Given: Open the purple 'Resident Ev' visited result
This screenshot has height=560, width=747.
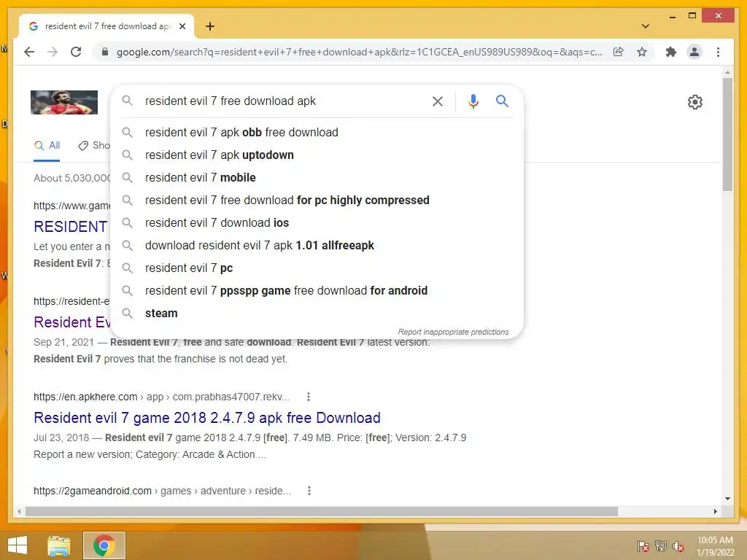Looking at the screenshot, I should (x=72, y=322).
